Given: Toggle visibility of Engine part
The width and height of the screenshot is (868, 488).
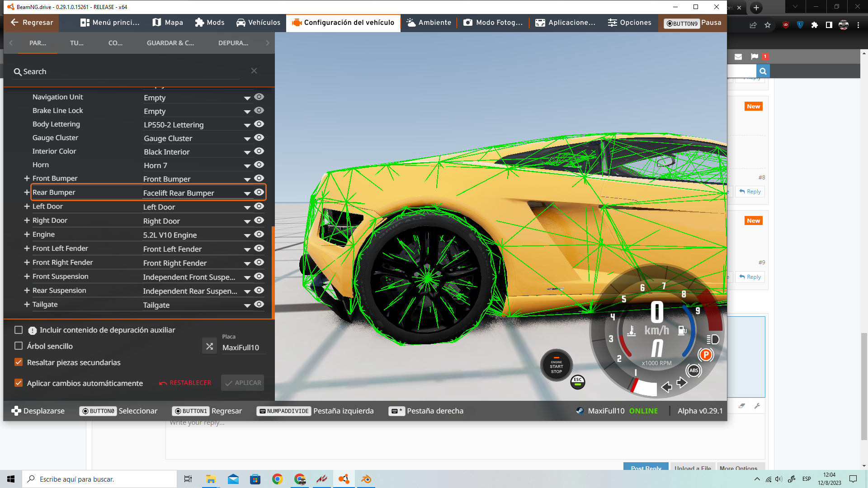Looking at the screenshot, I should point(259,235).
